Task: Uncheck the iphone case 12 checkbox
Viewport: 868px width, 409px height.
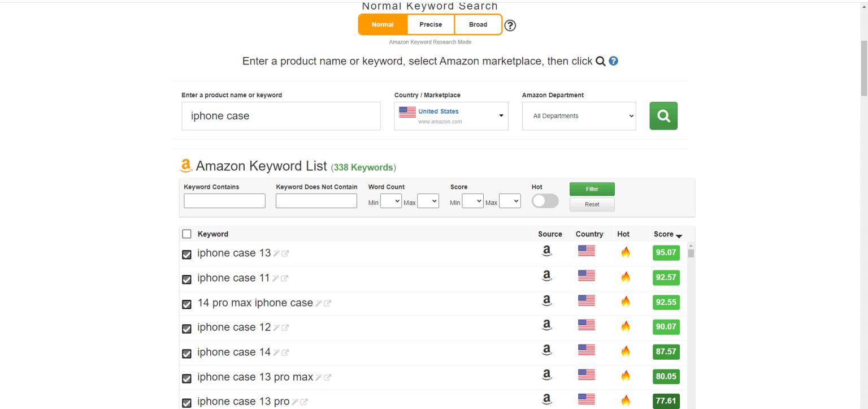Action: click(186, 329)
